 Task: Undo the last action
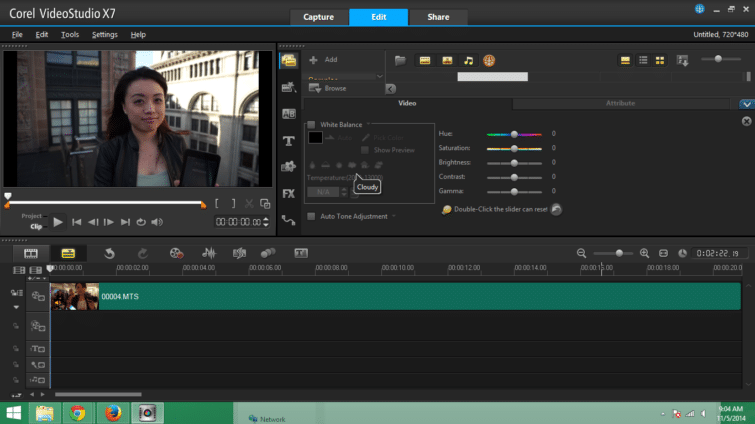pyautogui.click(x=109, y=253)
